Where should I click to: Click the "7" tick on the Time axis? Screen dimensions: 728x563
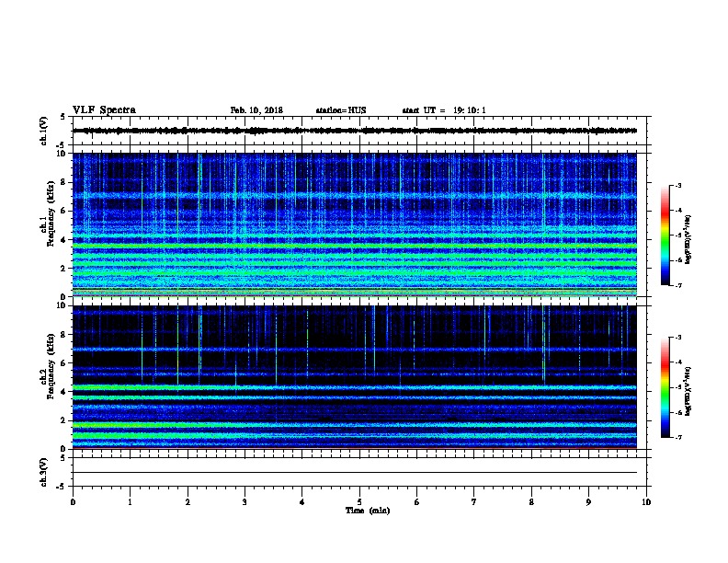point(474,502)
